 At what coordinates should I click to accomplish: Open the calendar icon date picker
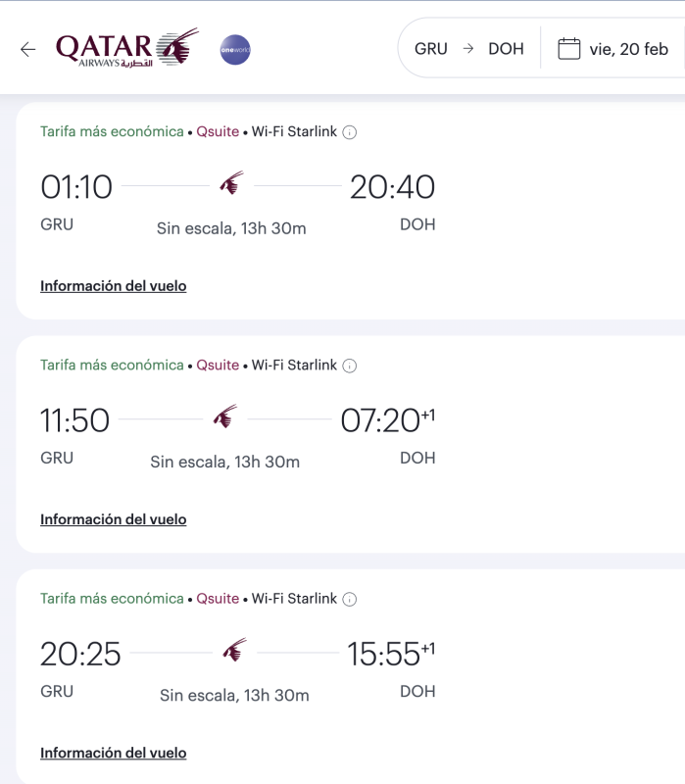[569, 49]
